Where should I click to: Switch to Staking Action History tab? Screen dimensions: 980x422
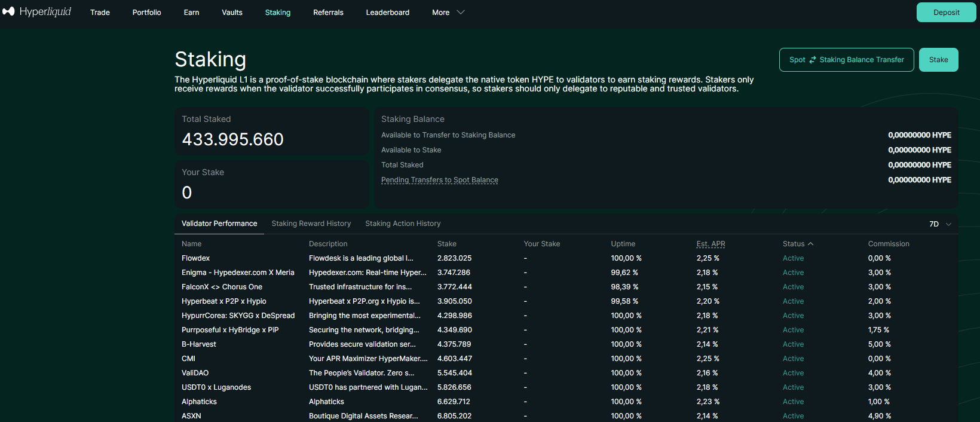pos(403,224)
